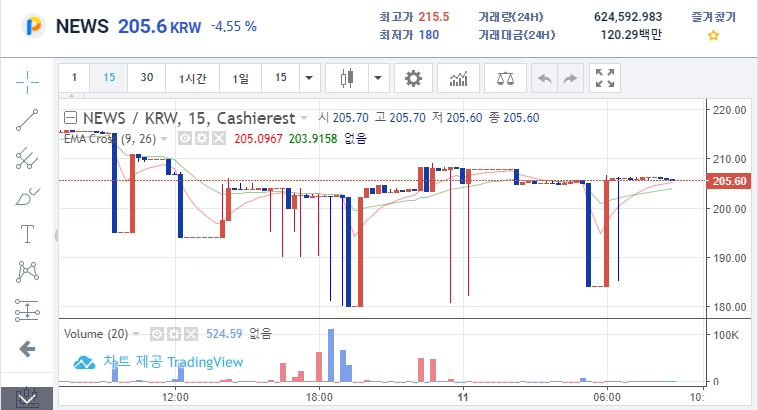Image resolution: width=758 pixels, height=410 pixels.
Task: Click the 12:00 time axis label
Action: coord(175,397)
